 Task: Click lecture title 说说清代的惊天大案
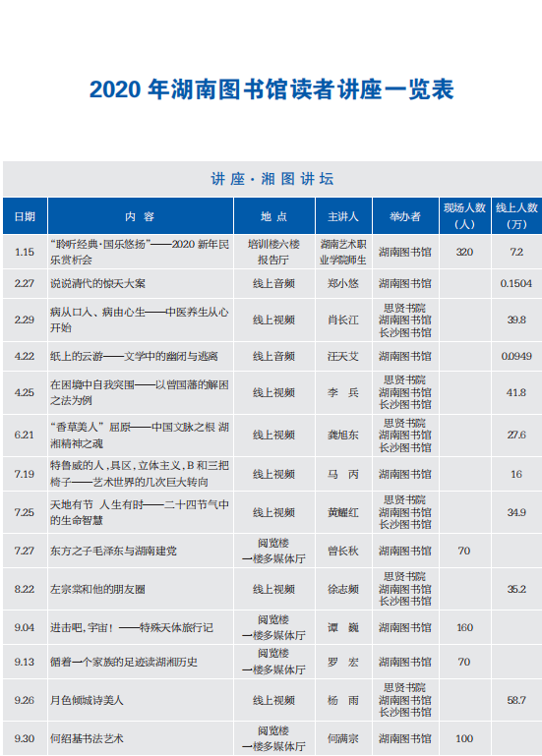pyautogui.click(x=98, y=283)
